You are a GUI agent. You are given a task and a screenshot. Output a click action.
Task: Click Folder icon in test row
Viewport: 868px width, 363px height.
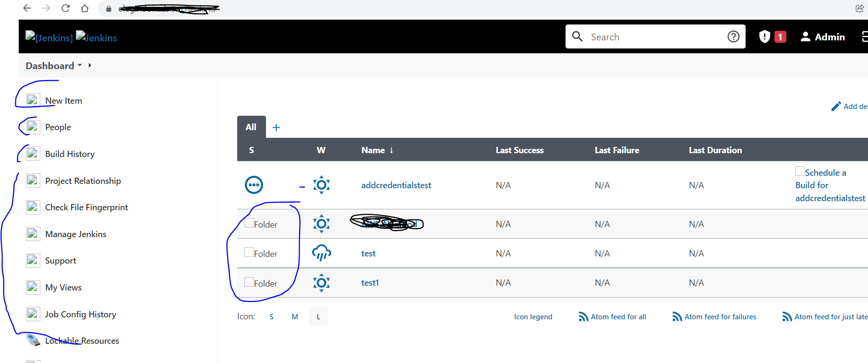pyautogui.click(x=249, y=252)
